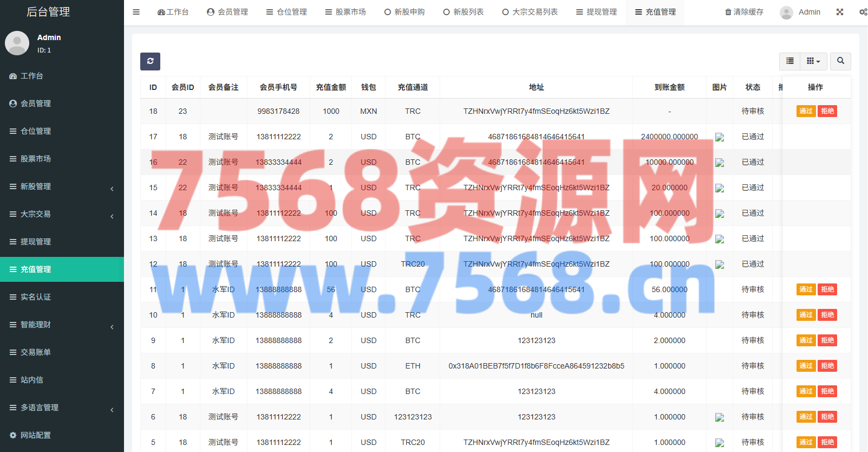Open image thumbnail for row ID 17
Viewport: 868px width, 452px height.
point(720,137)
